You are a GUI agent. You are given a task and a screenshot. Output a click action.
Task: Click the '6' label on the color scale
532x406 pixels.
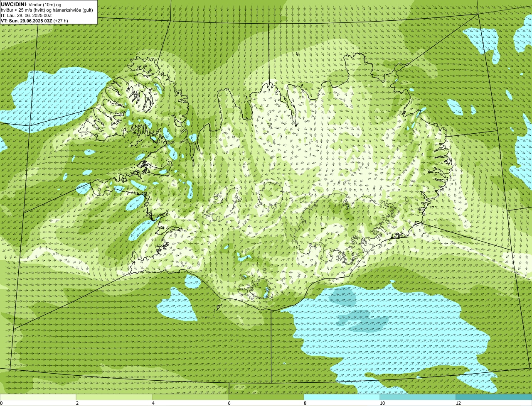pos(229,403)
